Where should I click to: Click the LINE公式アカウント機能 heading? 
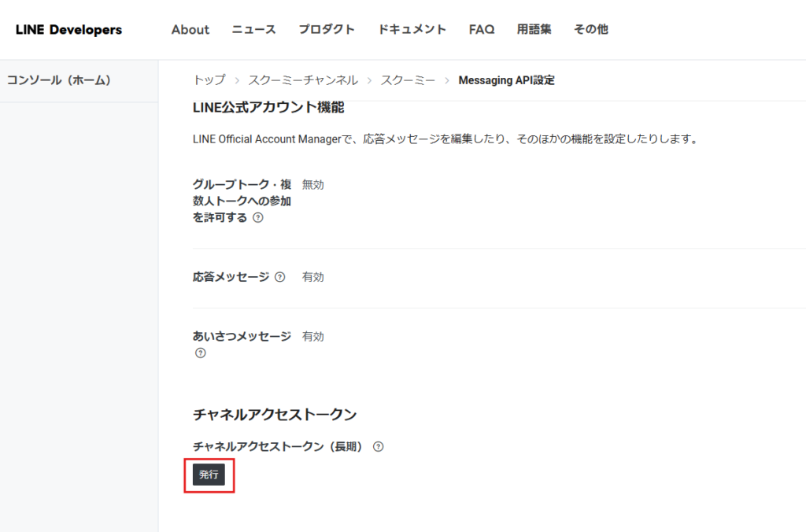pyautogui.click(x=268, y=108)
